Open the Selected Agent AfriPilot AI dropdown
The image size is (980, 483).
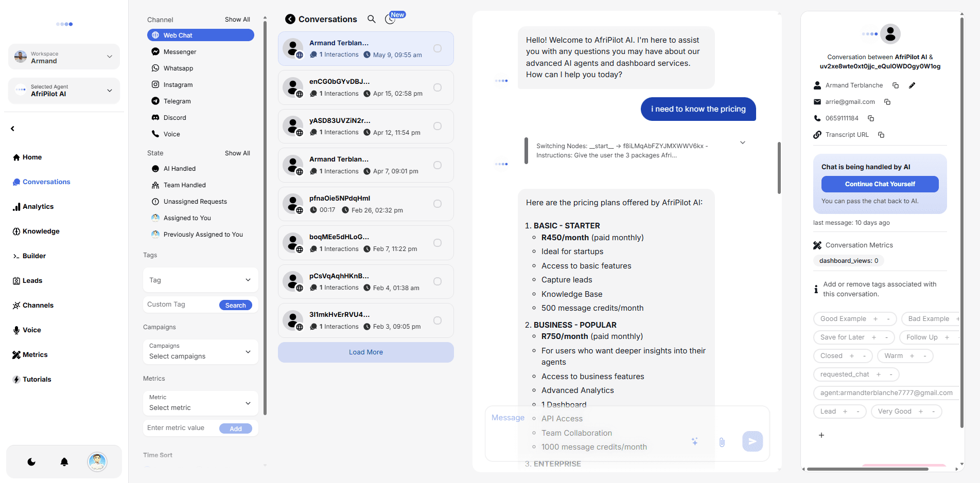(x=64, y=91)
